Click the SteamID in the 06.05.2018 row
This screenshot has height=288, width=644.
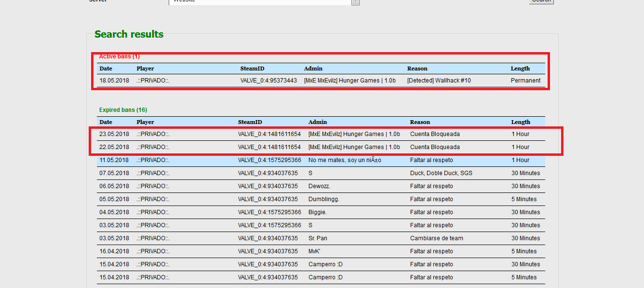(x=268, y=186)
